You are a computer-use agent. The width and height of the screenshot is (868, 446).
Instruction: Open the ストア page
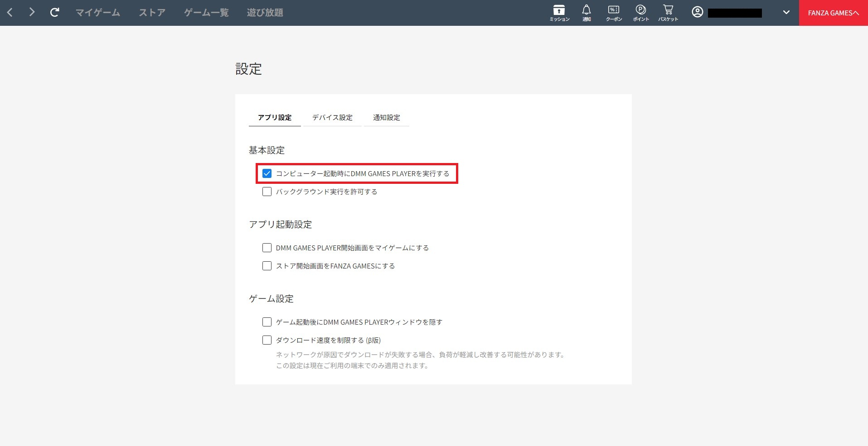152,12
